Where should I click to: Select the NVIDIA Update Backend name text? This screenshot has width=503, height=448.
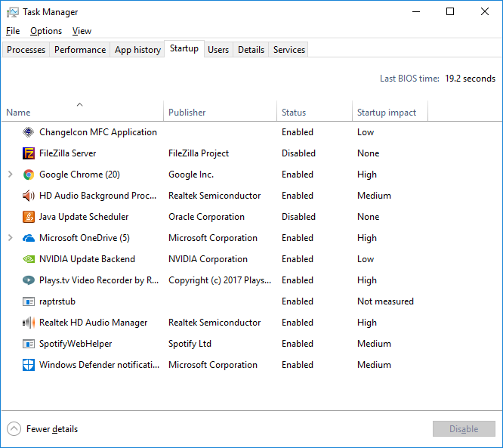[x=88, y=259]
